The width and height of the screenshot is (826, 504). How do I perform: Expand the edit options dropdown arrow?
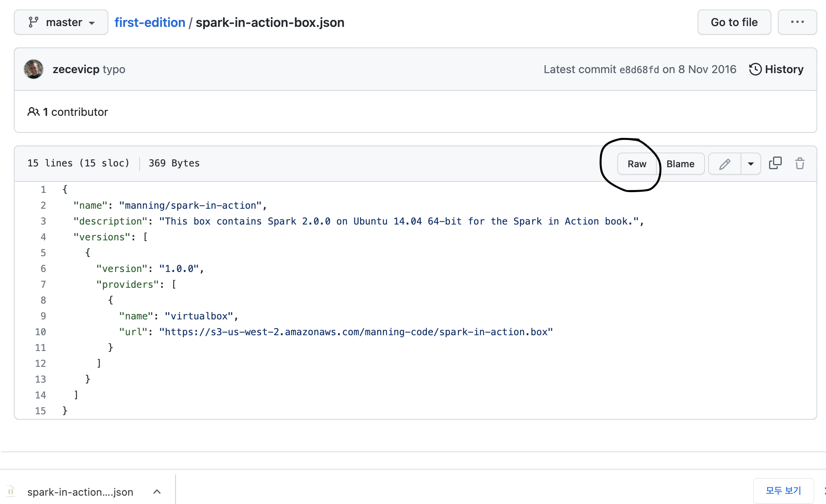750,164
